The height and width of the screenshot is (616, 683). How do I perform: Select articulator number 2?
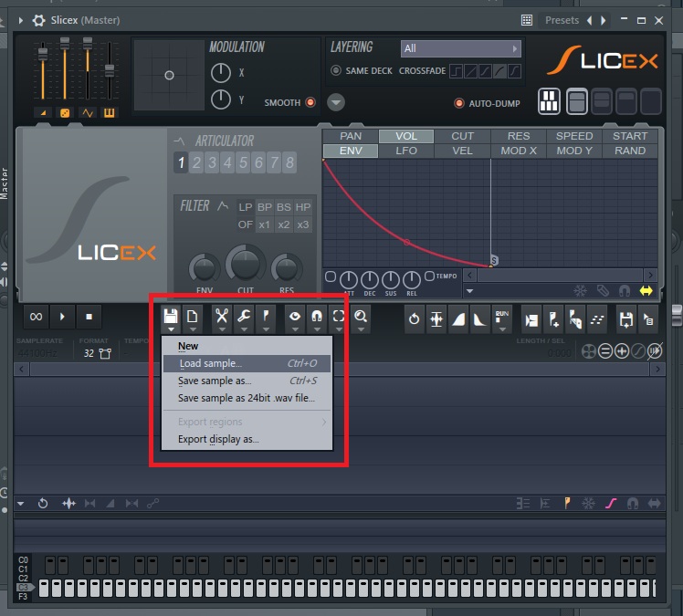click(196, 162)
